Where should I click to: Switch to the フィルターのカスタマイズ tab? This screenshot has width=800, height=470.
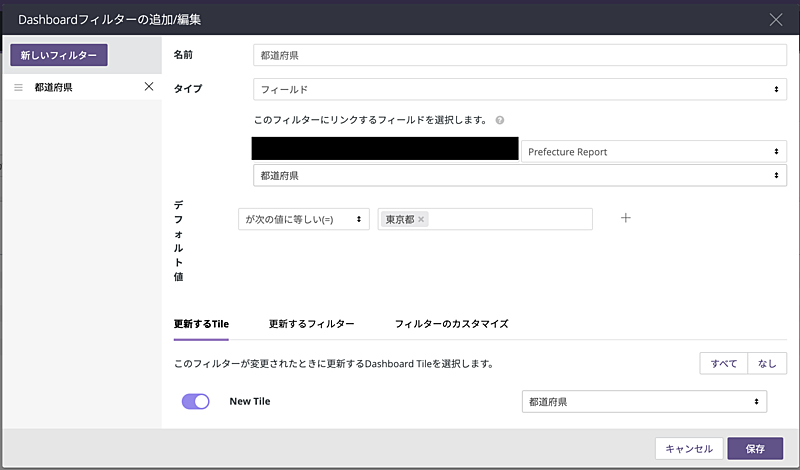pyautogui.click(x=452, y=324)
